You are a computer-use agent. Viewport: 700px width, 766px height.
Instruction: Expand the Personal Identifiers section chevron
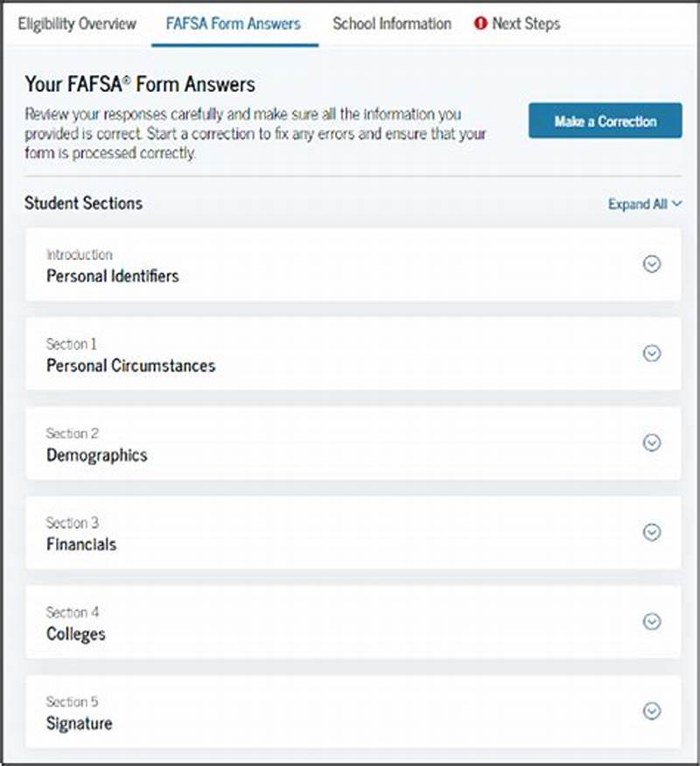click(652, 264)
